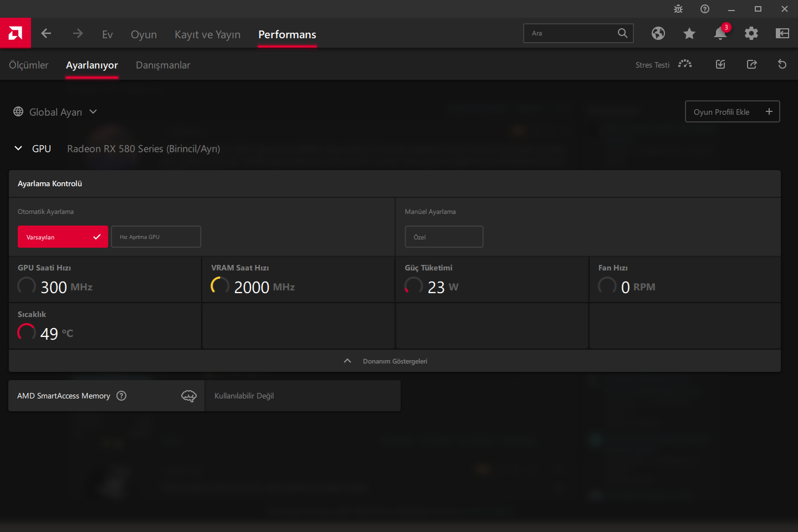This screenshot has height=532, width=798.
Task: Open the Oyun tab
Action: [x=144, y=34]
